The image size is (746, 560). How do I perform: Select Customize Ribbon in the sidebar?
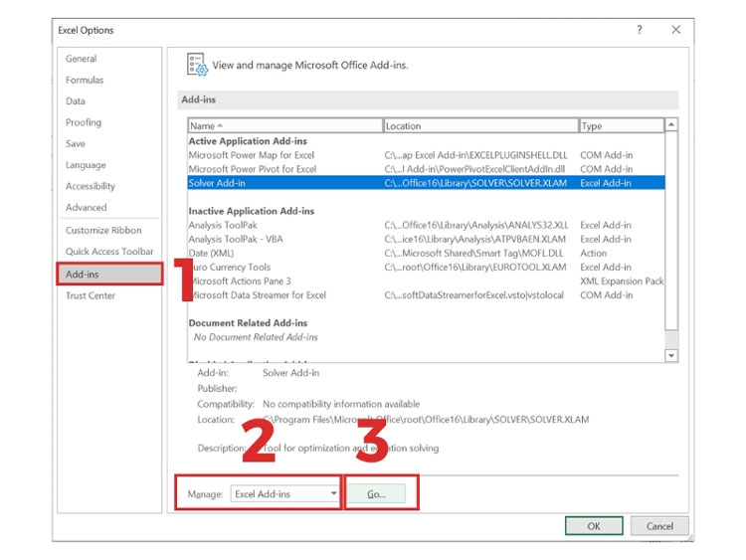click(103, 231)
